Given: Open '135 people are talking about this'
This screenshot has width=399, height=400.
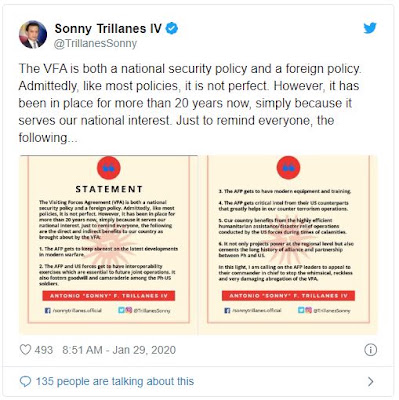Looking at the screenshot, I should (115, 381).
